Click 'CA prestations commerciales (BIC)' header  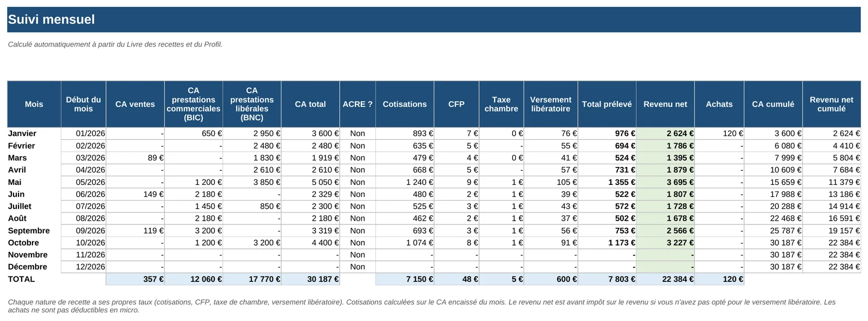click(x=194, y=104)
